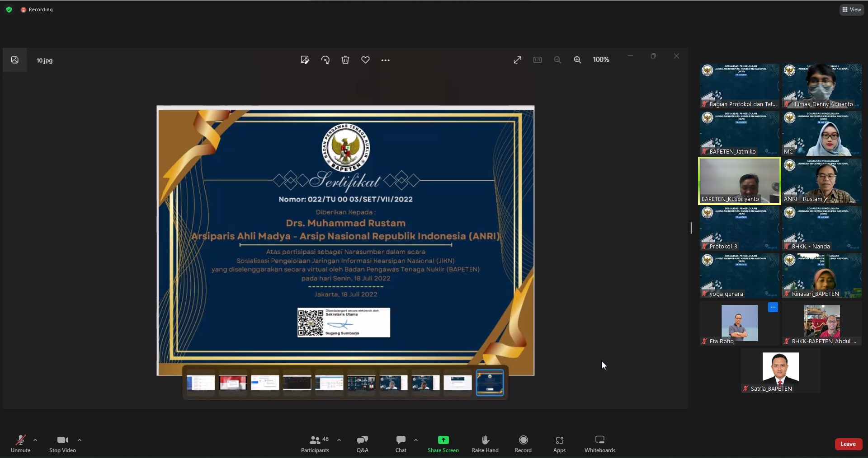
Task: Click Raise Hand icon
Action: coord(486,440)
